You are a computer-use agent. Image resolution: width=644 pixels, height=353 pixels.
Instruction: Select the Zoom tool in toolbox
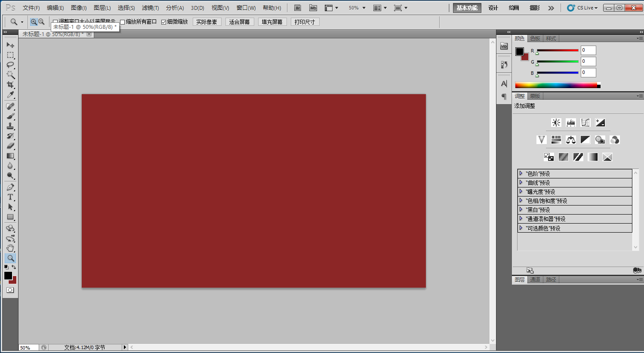pos(10,258)
